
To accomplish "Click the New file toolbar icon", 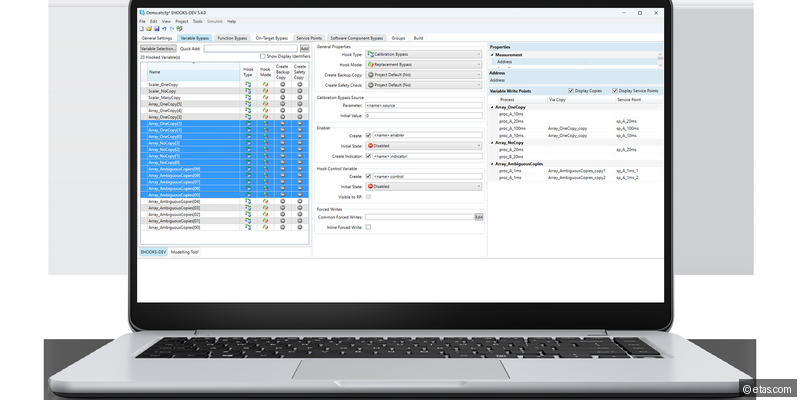I will pos(141,29).
